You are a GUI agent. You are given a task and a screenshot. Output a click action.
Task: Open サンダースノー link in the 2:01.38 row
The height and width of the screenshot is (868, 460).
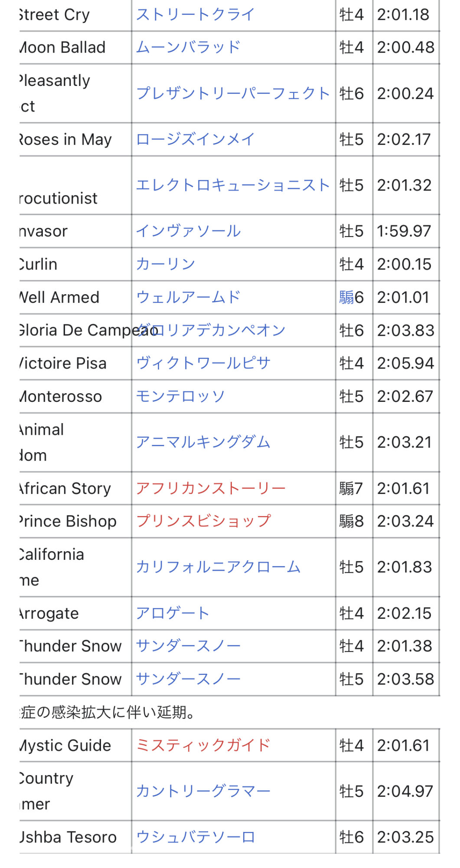[x=188, y=646]
